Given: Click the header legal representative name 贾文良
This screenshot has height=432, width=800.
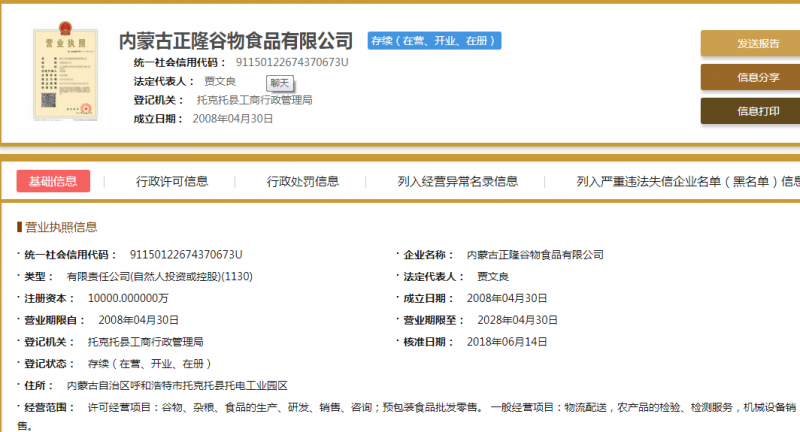Looking at the screenshot, I should click(x=220, y=82).
